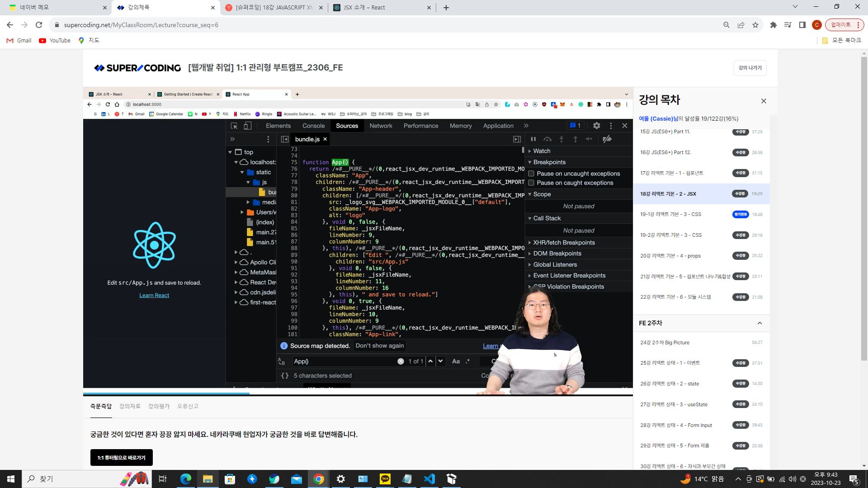The height and width of the screenshot is (488, 868).
Task: Check Pause on caught exceptions
Action: (531, 183)
